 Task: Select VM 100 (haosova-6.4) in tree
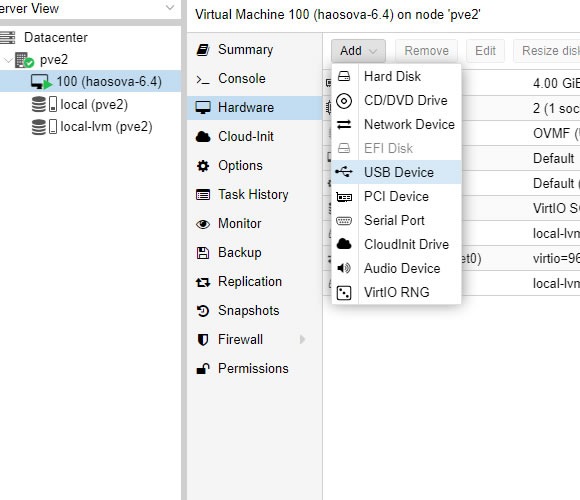(90, 82)
